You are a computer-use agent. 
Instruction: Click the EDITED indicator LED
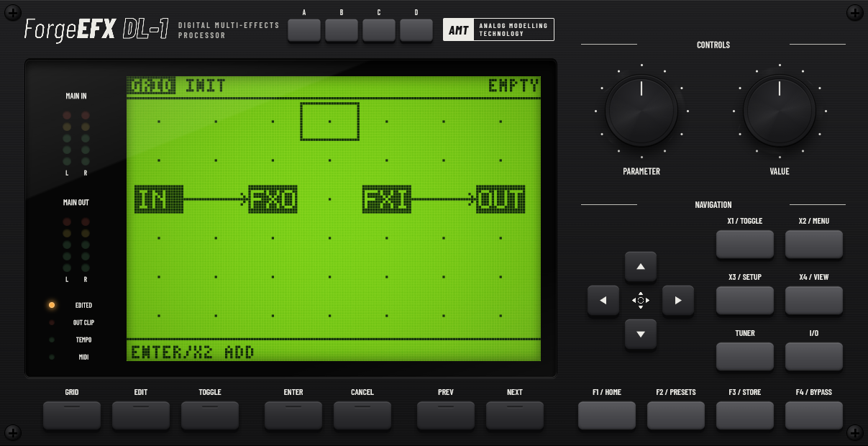tap(52, 305)
